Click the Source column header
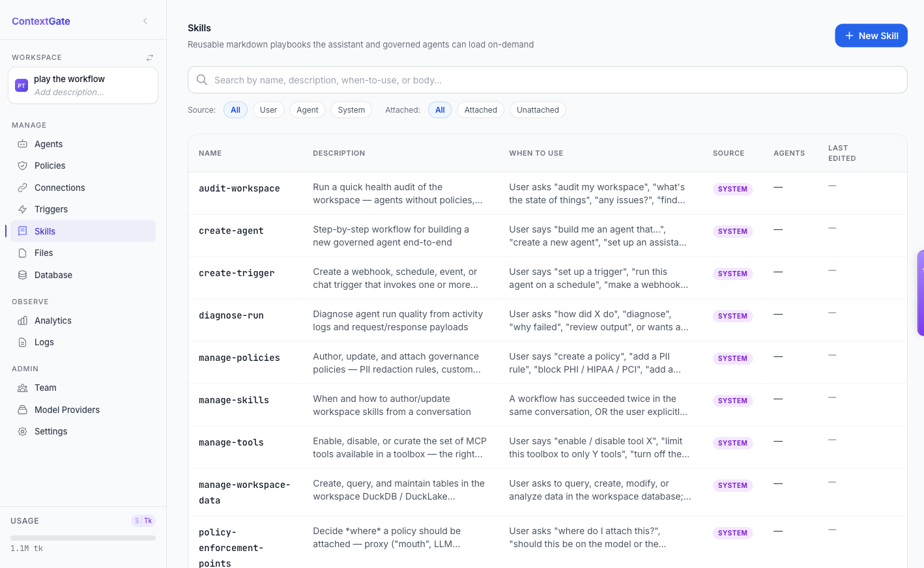Image resolution: width=924 pixels, height=568 pixels. tap(729, 153)
